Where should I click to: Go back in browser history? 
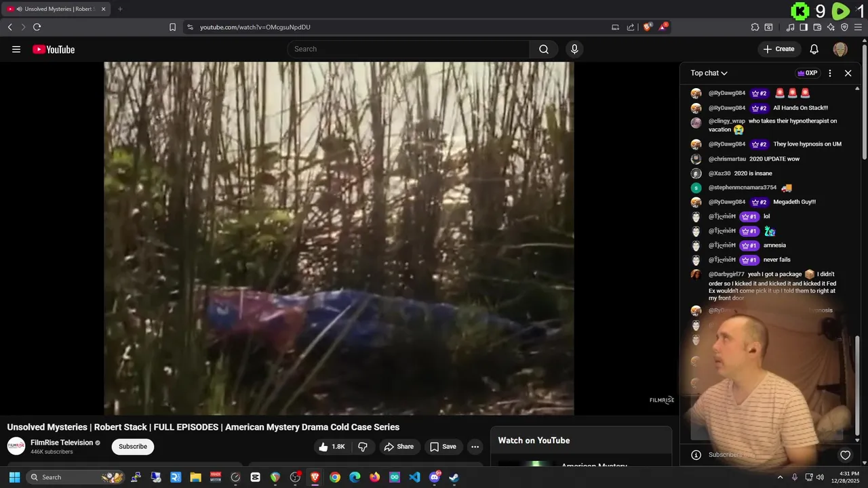coord(9,27)
